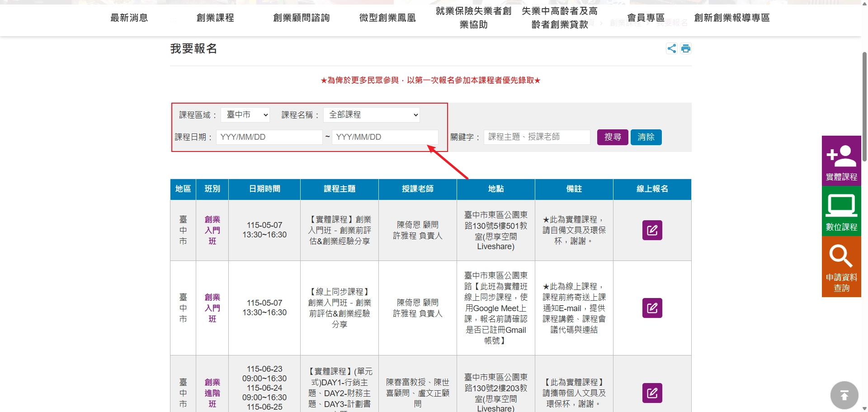Click the 關鍵字 keyword search field
Screen dimensions: 868x412
pos(537,137)
